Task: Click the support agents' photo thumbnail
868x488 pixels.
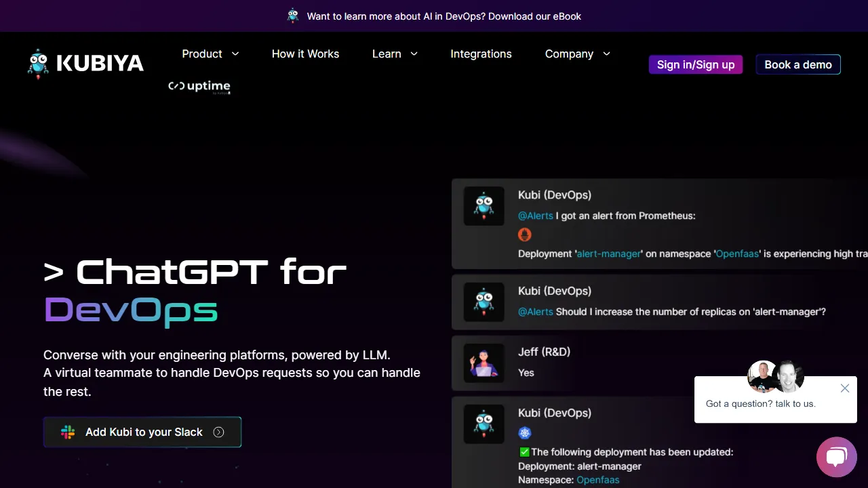Action: click(x=776, y=377)
